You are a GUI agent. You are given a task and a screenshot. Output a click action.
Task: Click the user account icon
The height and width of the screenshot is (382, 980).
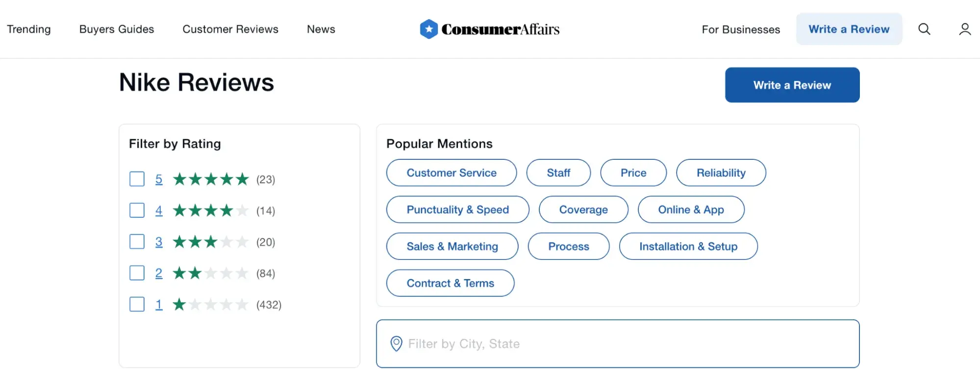[x=964, y=29]
